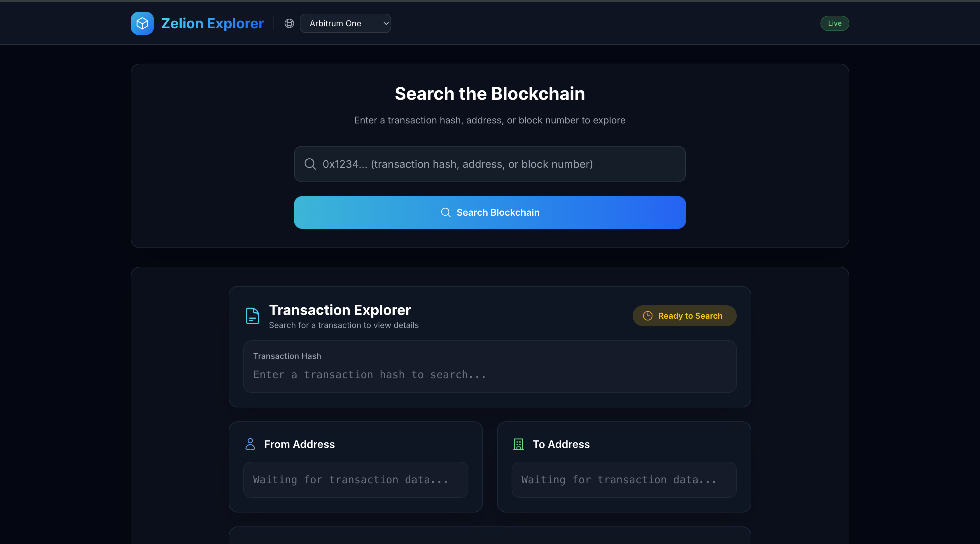Click the dropdown chevron beside Arbitrum One
The width and height of the screenshot is (980, 544).
[x=386, y=23]
